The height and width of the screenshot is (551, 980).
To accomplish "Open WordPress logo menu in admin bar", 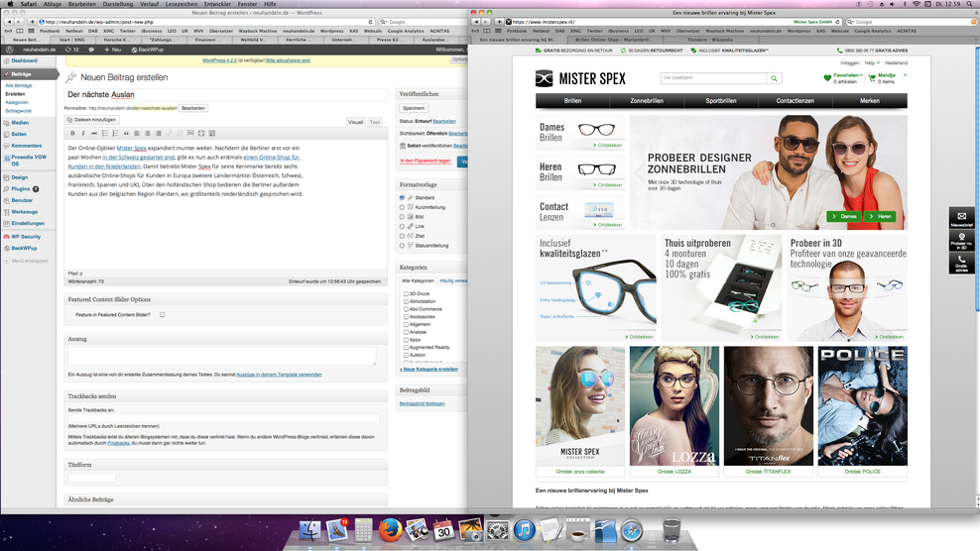I will pos(9,50).
